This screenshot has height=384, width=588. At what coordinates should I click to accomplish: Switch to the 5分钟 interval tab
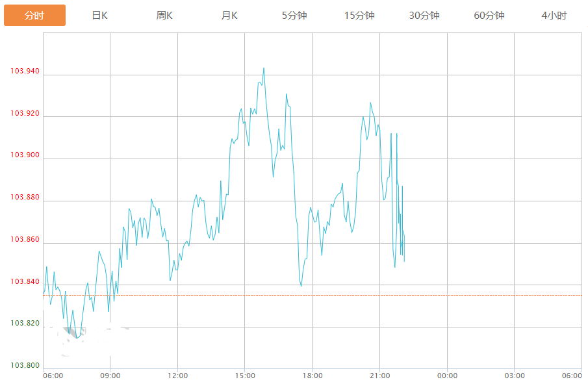(294, 16)
